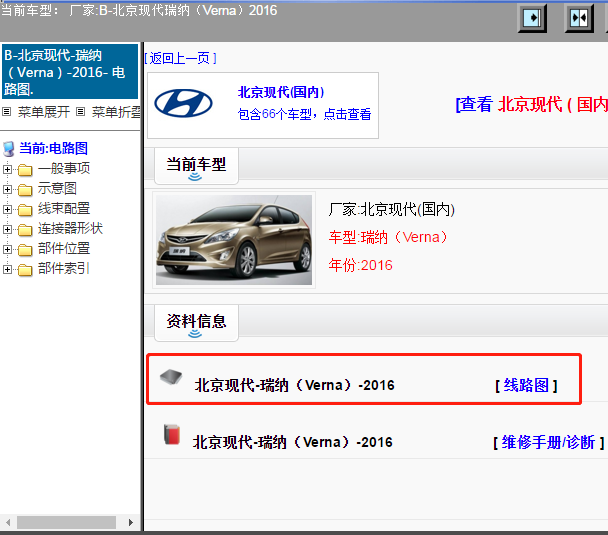The height and width of the screenshot is (535, 608).
Task: Open the 线路图 wiring diagram link
Action: tap(526, 385)
